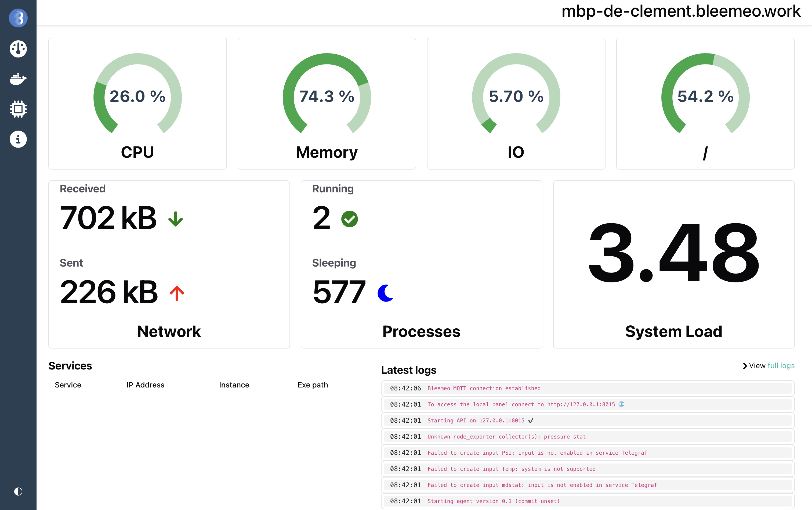This screenshot has height=510, width=812.
Task: Open the Docker containers sidebar icon
Action: pyautogui.click(x=18, y=79)
